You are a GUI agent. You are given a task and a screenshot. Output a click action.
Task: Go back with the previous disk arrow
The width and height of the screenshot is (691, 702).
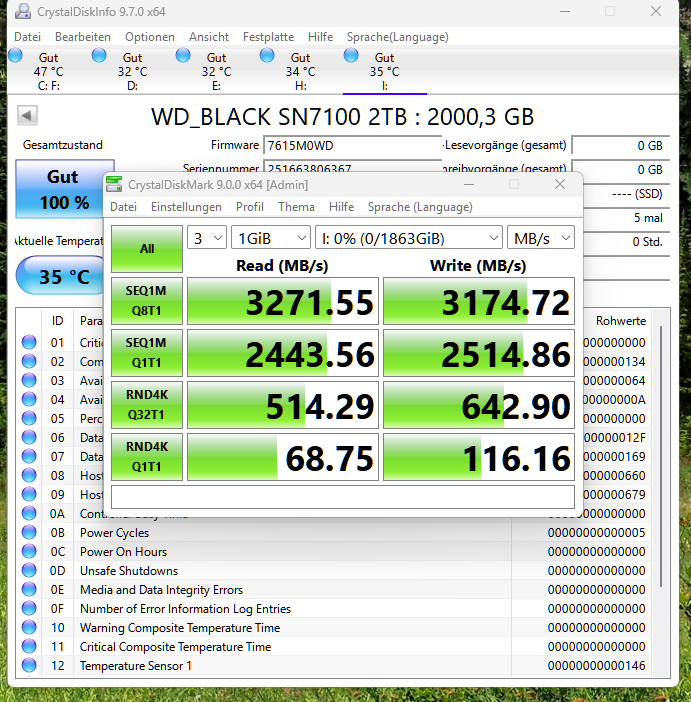pos(27,116)
